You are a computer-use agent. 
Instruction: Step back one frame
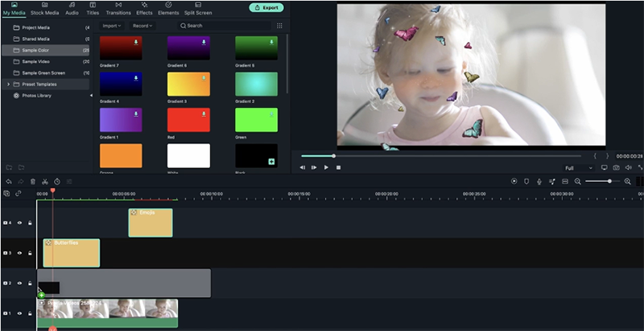(303, 168)
